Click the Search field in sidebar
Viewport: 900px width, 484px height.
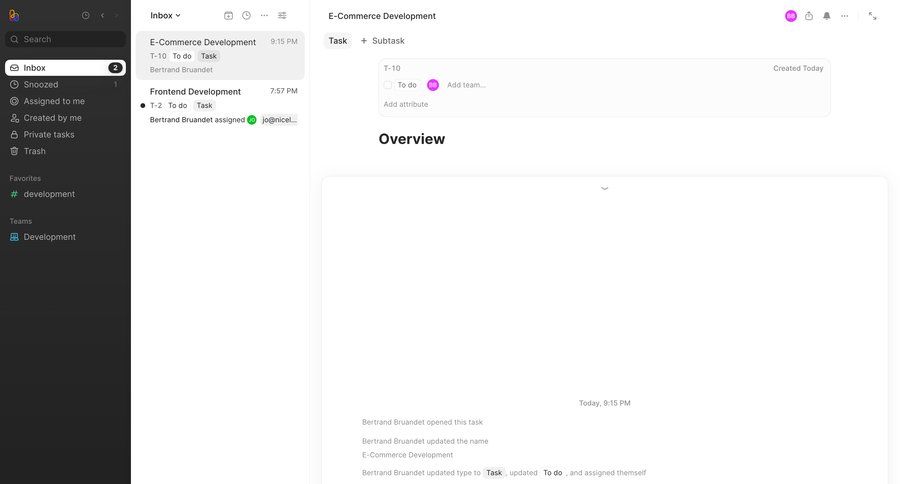(x=66, y=39)
